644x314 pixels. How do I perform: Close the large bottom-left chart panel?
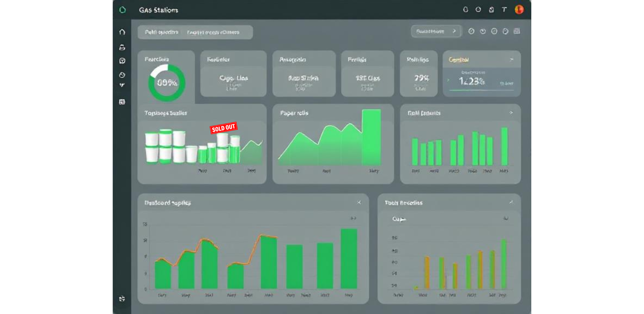point(359,202)
